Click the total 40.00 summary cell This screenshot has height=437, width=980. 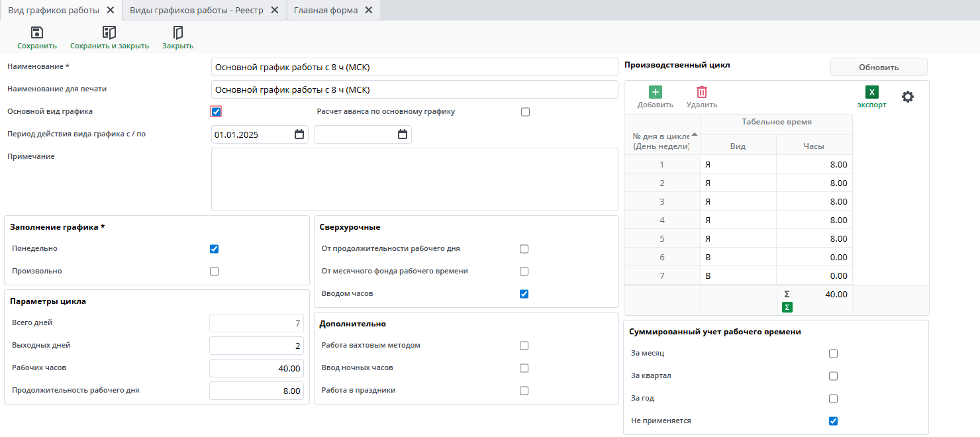[814, 300]
